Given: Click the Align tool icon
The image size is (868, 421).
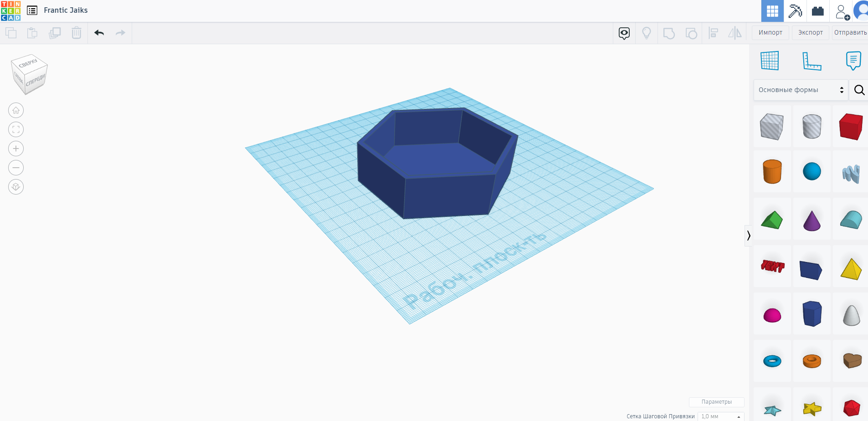Looking at the screenshot, I should point(714,33).
